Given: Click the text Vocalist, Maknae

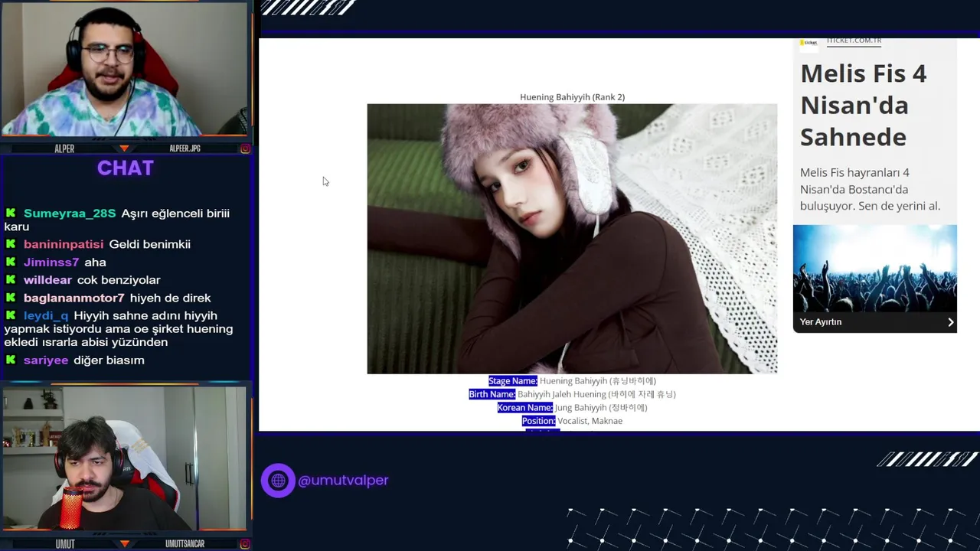Looking at the screenshot, I should (590, 421).
